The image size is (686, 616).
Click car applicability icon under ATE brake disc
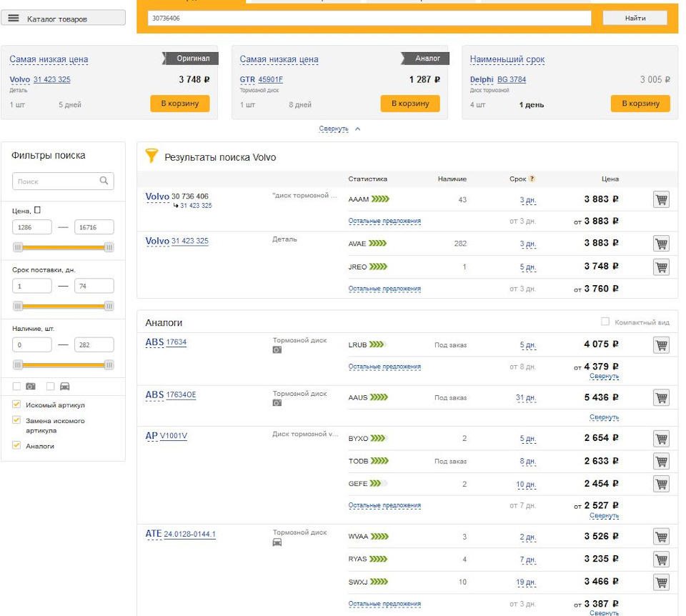tap(277, 542)
